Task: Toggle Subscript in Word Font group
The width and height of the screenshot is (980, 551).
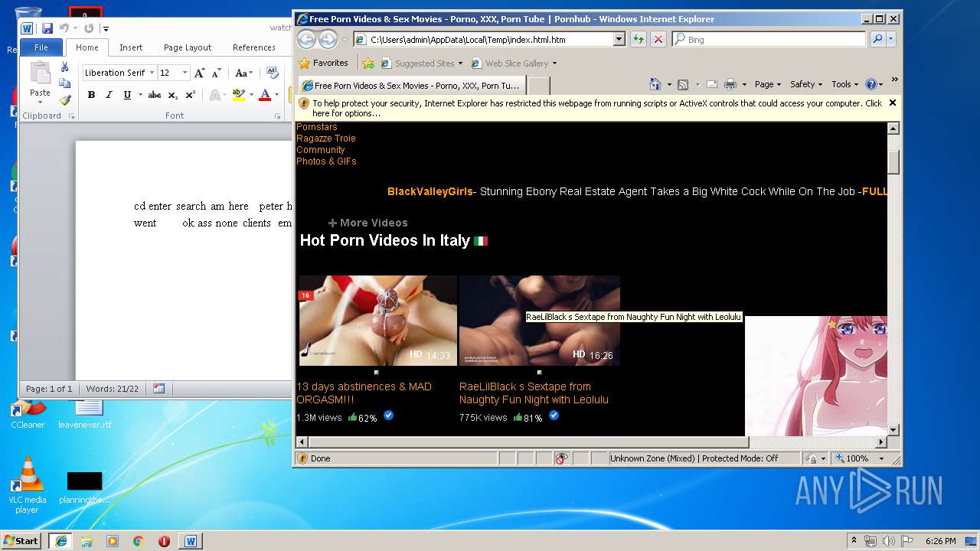Action: (173, 95)
